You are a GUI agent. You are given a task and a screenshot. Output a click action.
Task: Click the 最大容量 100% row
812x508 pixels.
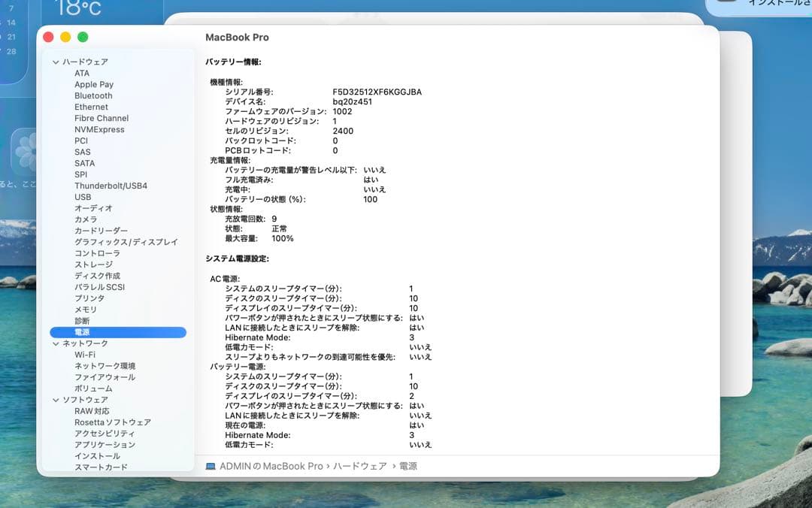tap(259, 239)
